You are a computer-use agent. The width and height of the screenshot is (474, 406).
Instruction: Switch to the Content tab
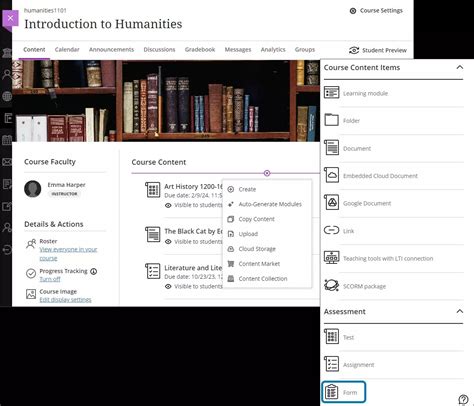tap(34, 50)
